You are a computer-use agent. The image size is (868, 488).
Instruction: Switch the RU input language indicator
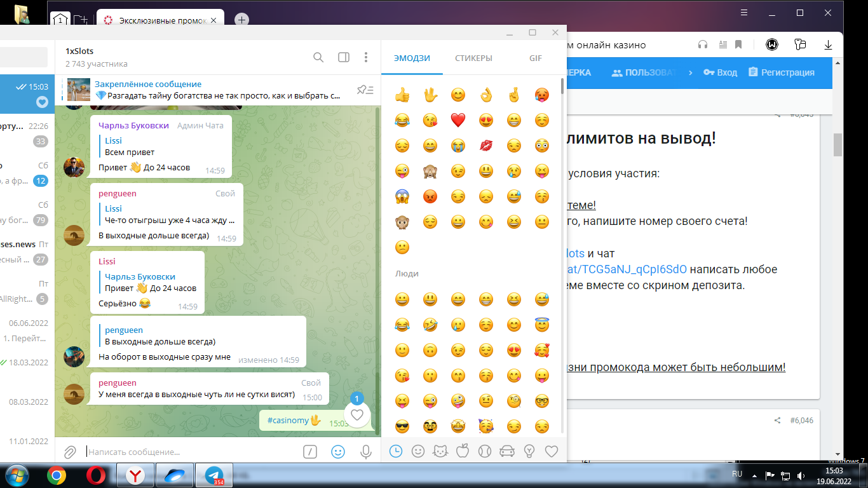coord(737,474)
